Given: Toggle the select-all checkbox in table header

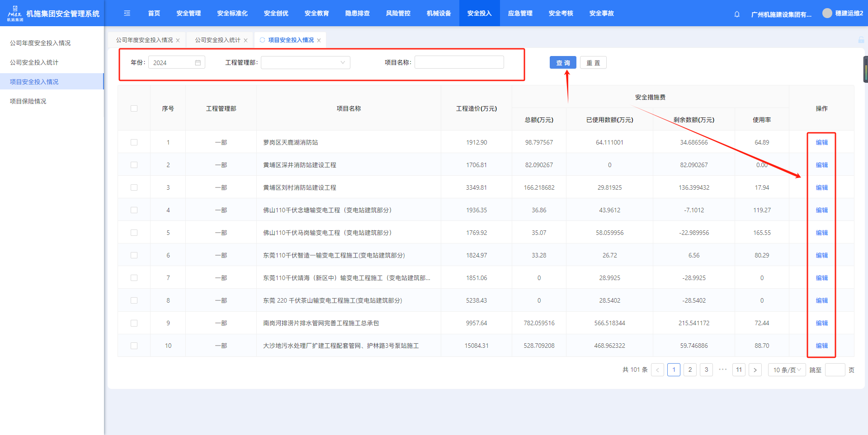Looking at the screenshot, I should (x=134, y=108).
